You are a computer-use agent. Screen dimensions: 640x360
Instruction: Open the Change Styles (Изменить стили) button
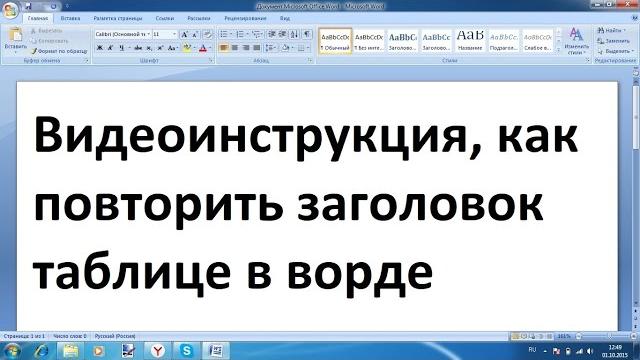pyautogui.click(x=576, y=41)
